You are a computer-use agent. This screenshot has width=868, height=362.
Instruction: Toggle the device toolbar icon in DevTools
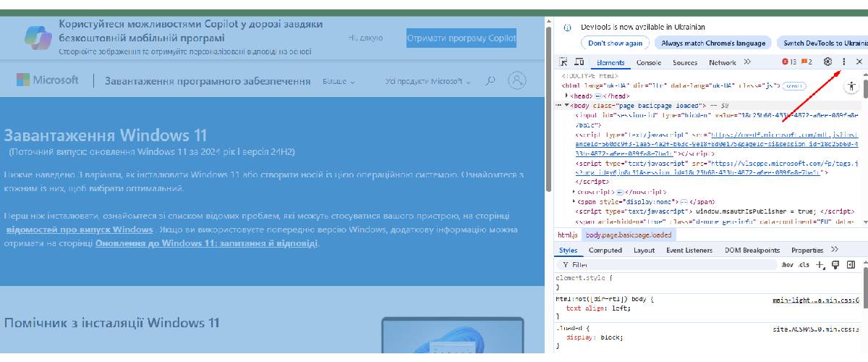click(x=579, y=62)
